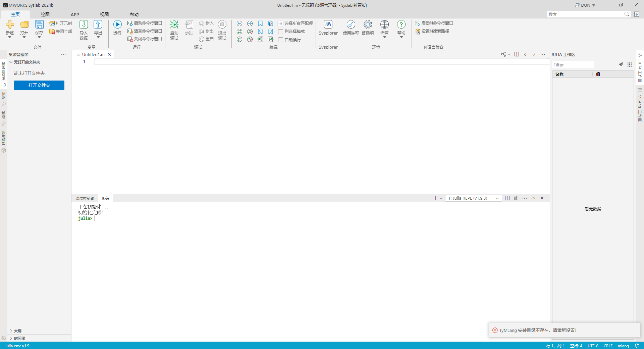Click the forward-arrow navigation icon in 编辑 group
Image resolution: width=644 pixels, height=349 pixels.
[x=250, y=23]
